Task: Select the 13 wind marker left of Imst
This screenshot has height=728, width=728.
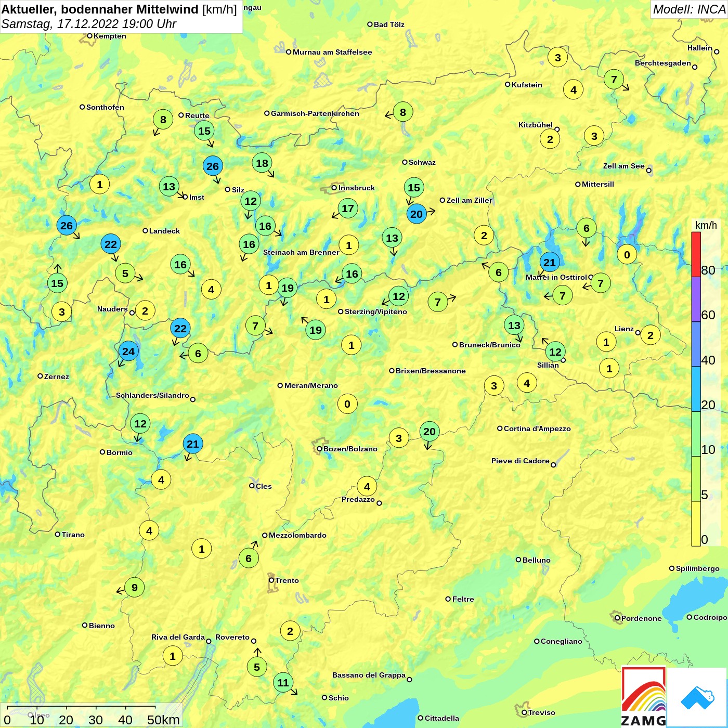Action: tap(169, 187)
